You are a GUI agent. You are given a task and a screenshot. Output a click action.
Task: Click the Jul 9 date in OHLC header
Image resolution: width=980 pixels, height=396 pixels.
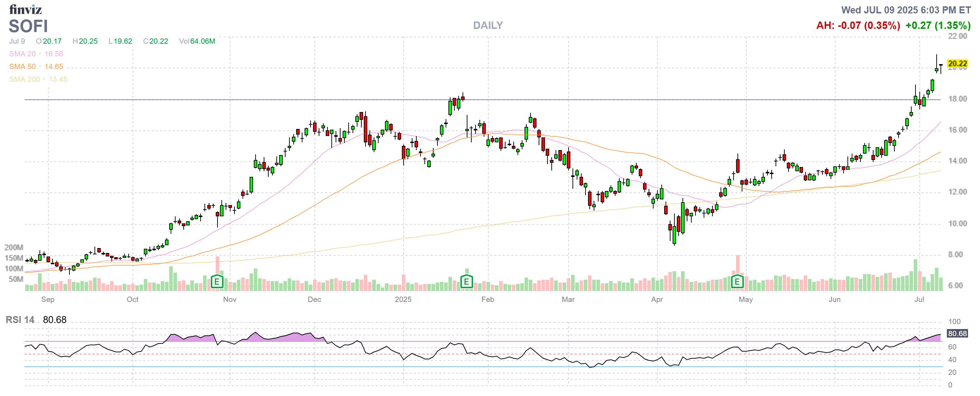[17, 41]
